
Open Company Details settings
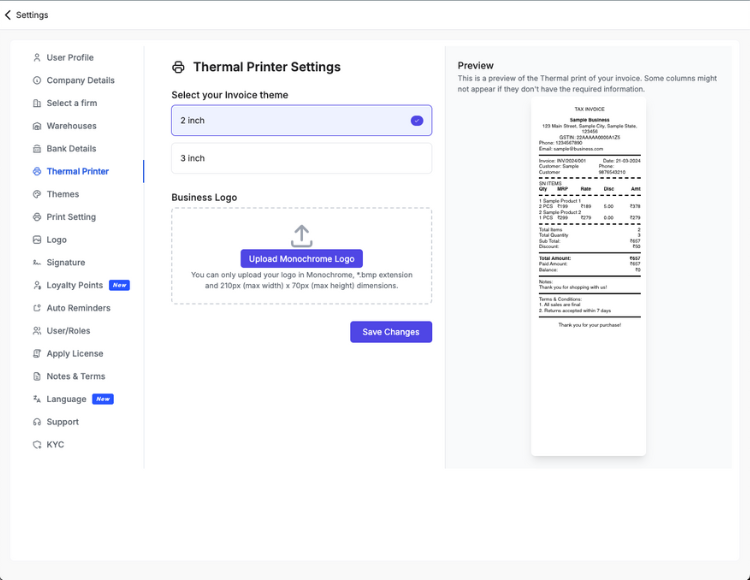80,81
